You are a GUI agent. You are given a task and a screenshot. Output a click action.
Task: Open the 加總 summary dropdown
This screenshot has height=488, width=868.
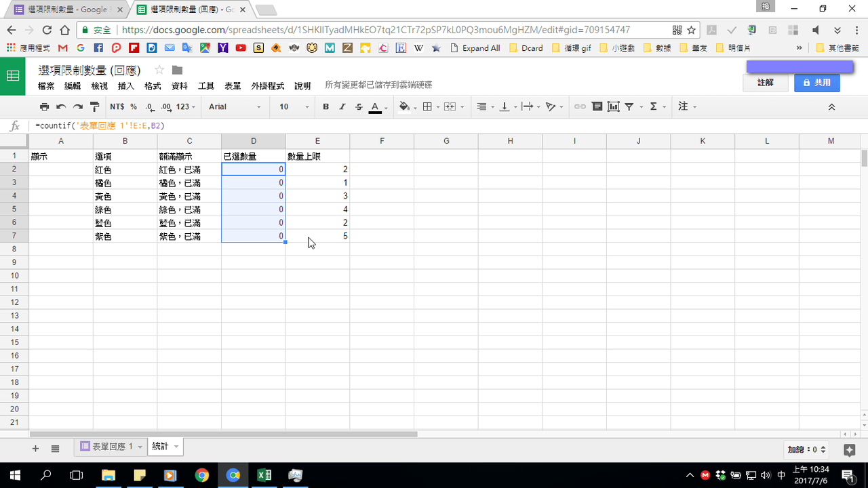(x=807, y=449)
